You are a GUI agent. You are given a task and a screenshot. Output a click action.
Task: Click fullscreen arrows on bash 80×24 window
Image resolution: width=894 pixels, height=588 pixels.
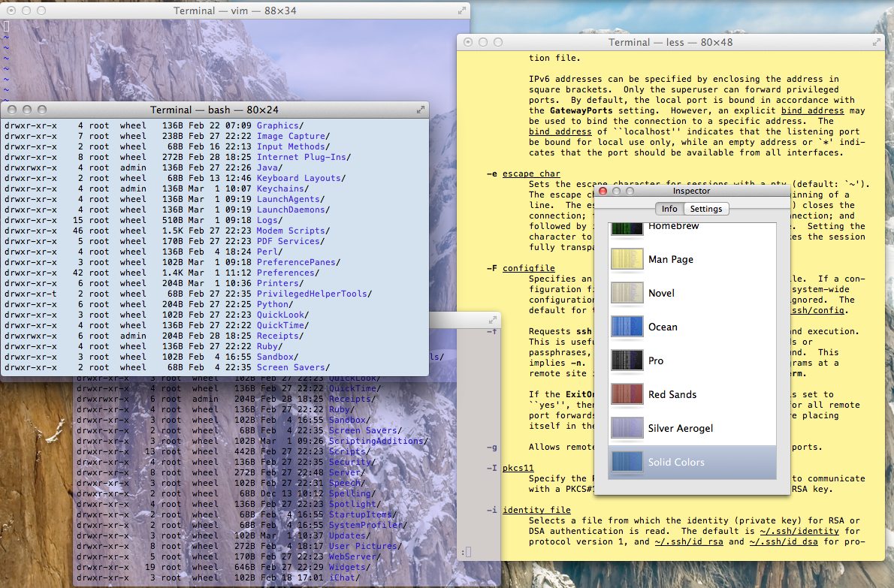421,110
